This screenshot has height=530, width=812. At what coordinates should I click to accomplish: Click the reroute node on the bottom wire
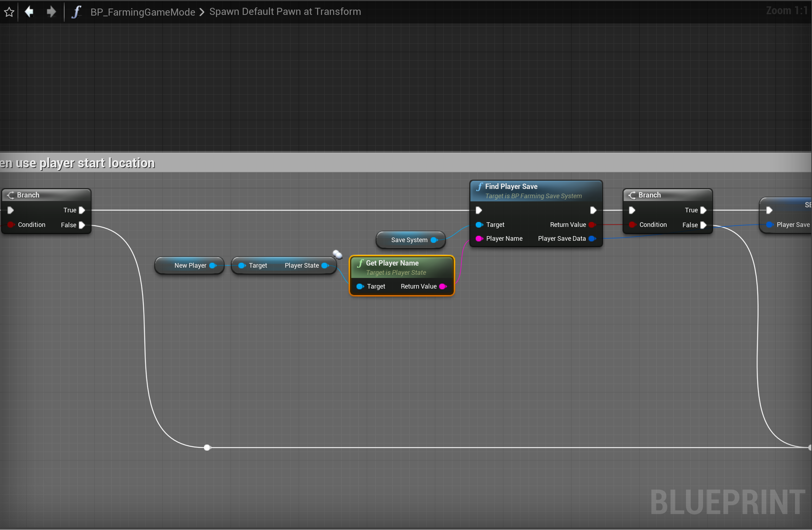207,448
